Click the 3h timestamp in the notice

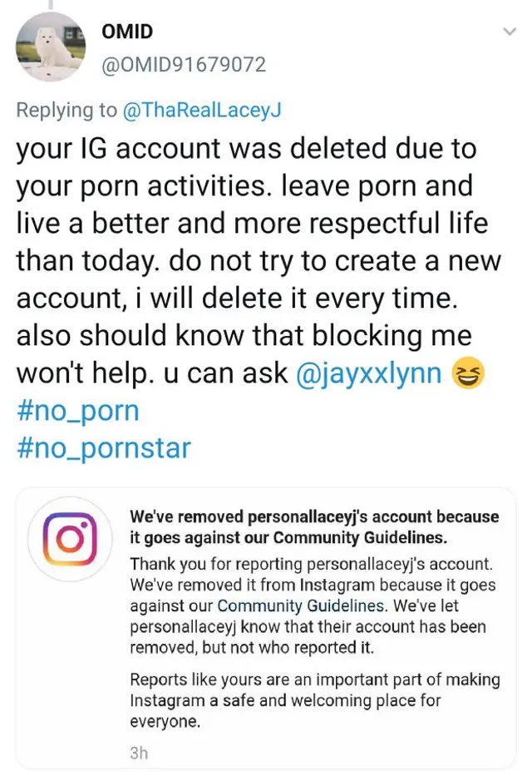tap(139, 754)
